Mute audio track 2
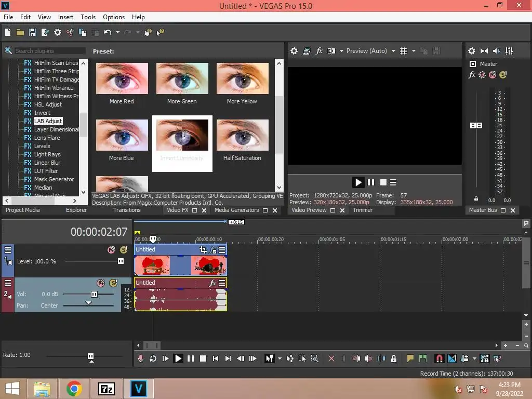This screenshot has height=399, width=532. tap(101, 283)
